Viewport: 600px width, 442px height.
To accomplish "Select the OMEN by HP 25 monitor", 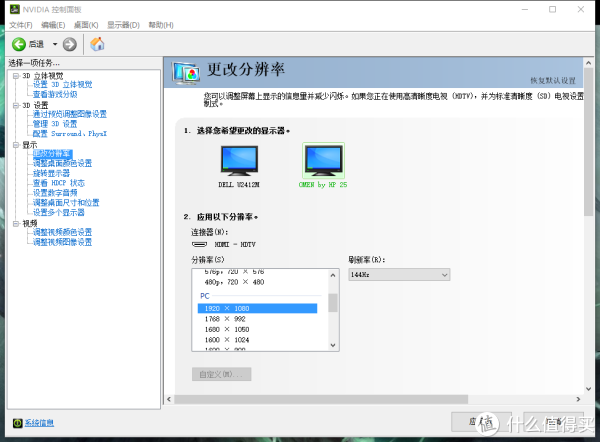I will 323,161.
